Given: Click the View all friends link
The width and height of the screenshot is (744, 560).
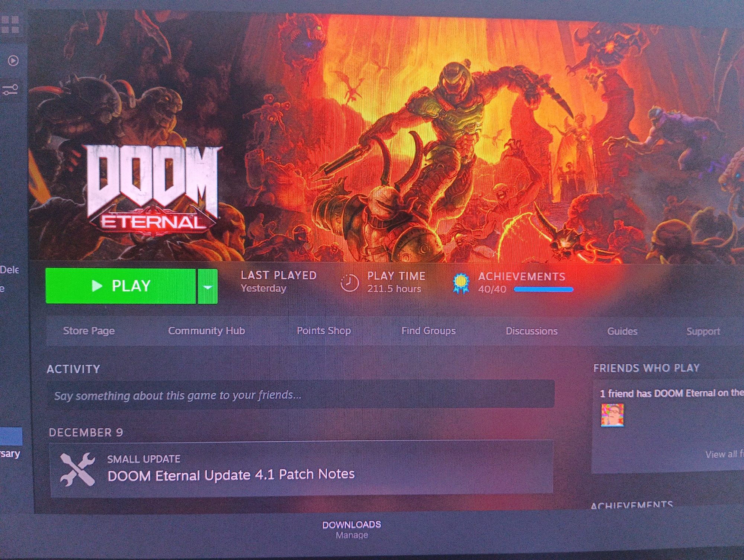Looking at the screenshot, I should pos(724,454).
